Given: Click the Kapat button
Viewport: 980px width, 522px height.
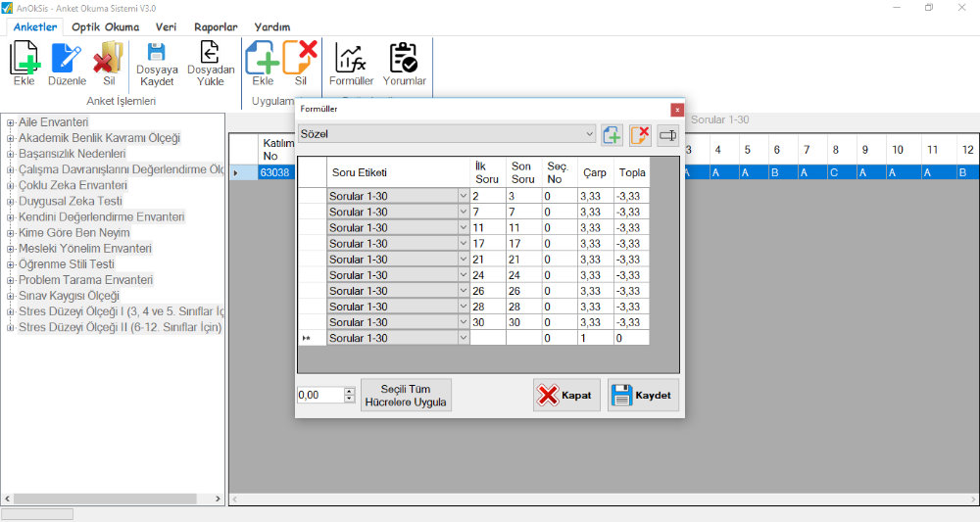Looking at the screenshot, I should point(566,395).
